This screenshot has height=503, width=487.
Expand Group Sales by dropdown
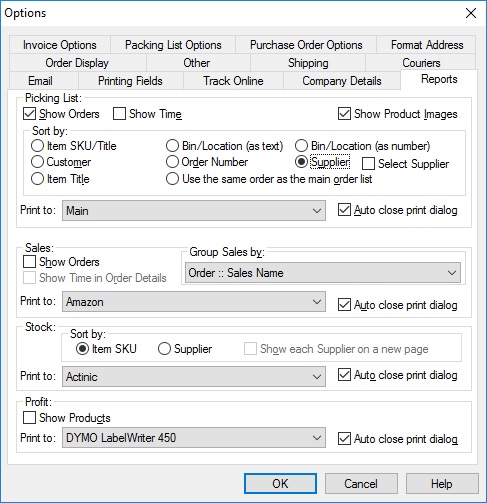[323, 273]
